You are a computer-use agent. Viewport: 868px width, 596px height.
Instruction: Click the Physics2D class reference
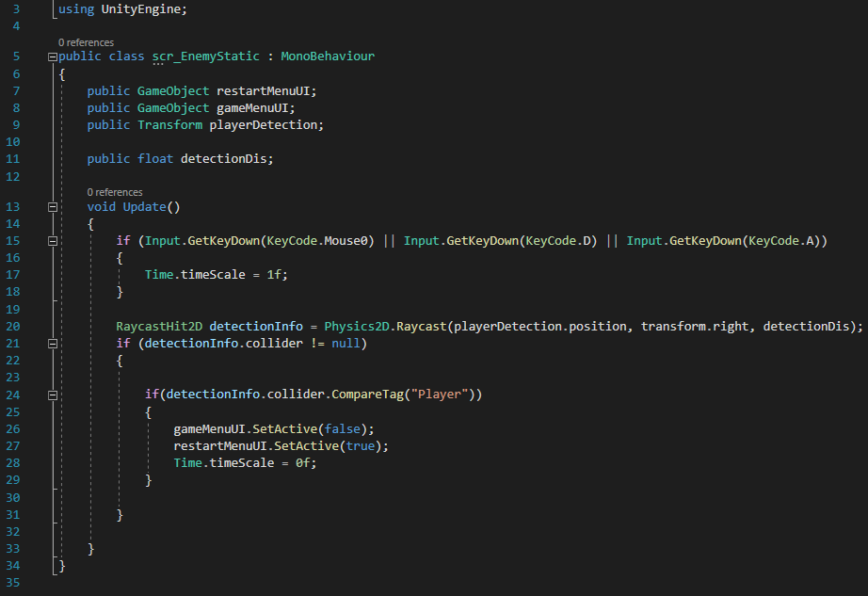357,327
